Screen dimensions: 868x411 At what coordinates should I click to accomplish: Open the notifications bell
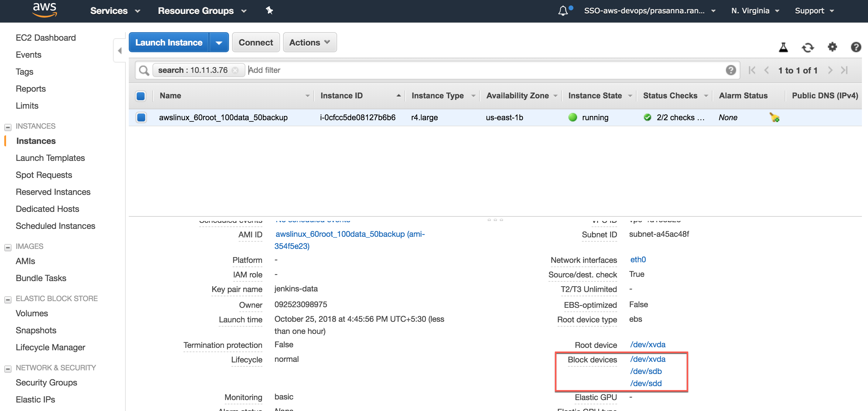pyautogui.click(x=563, y=11)
